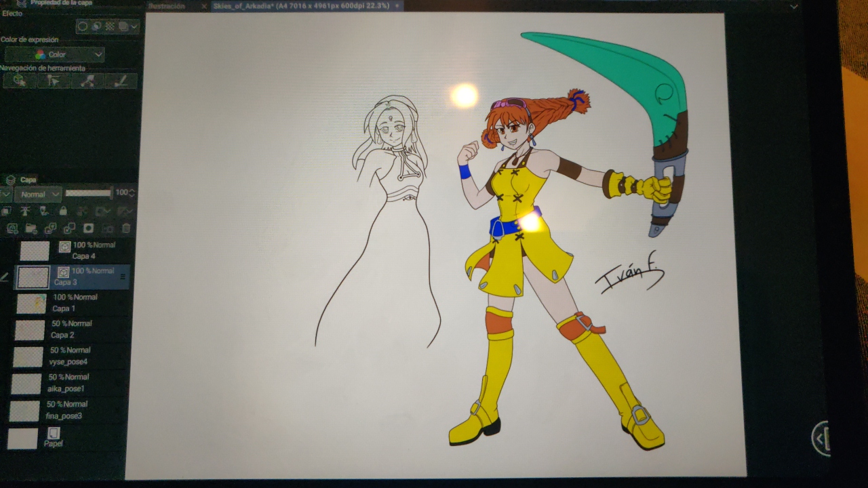Click the aika_pose1 layer thumbnail
The image size is (868, 488).
[x=26, y=384]
